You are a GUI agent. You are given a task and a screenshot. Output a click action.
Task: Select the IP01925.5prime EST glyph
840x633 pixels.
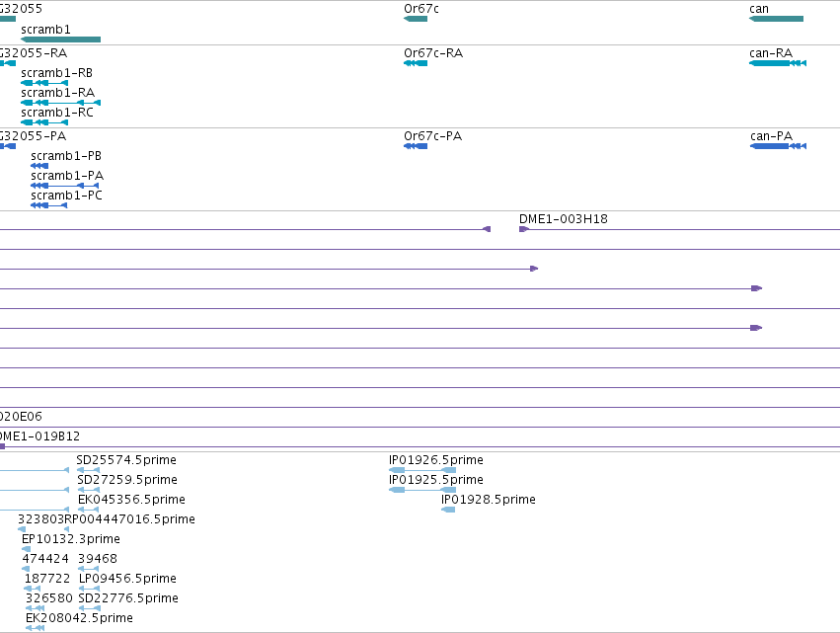pyautogui.click(x=422, y=490)
